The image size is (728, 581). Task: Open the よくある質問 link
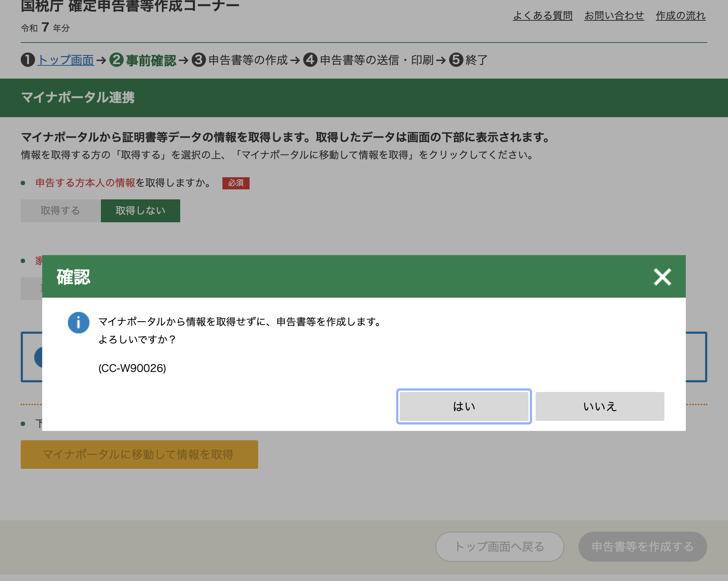(542, 16)
